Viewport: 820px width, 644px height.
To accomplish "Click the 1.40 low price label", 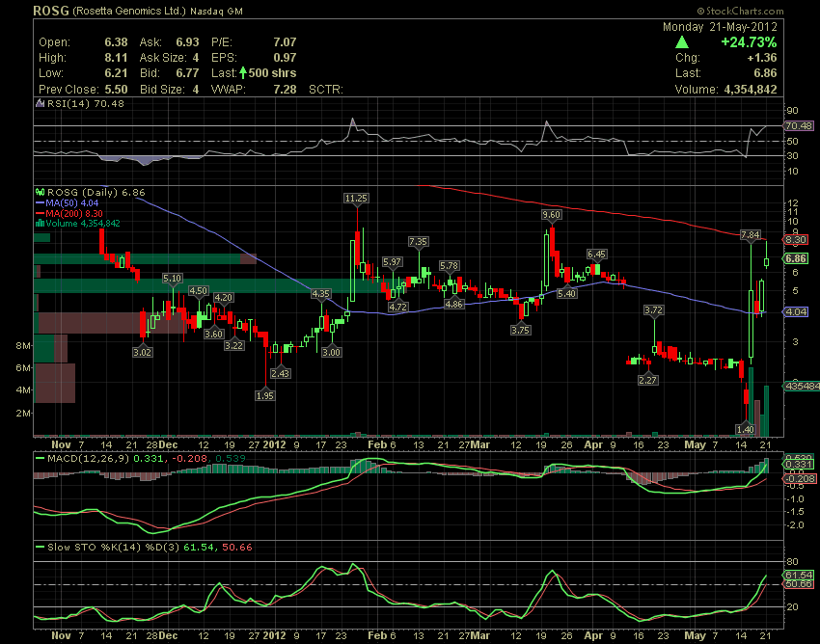I will (x=745, y=430).
